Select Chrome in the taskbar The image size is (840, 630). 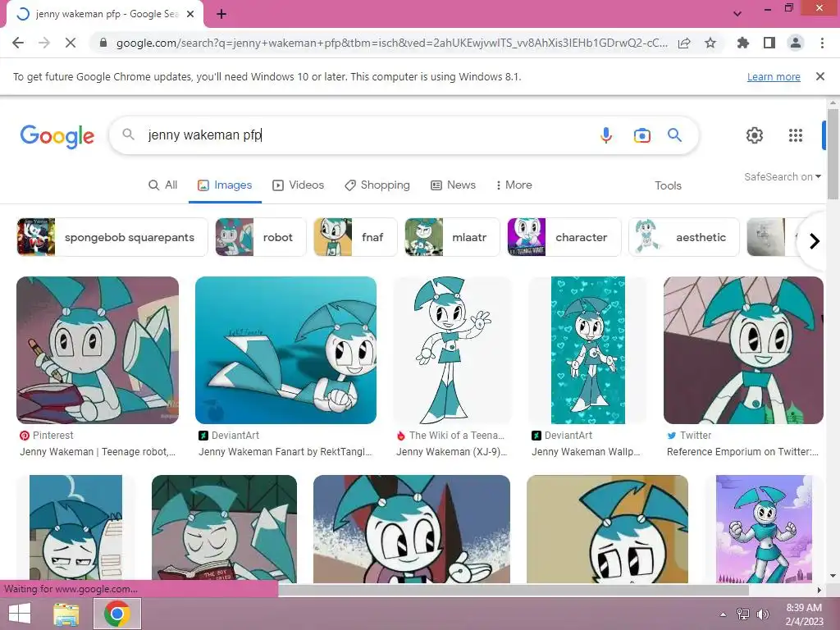pyautogui.click(x=117, y=614)
